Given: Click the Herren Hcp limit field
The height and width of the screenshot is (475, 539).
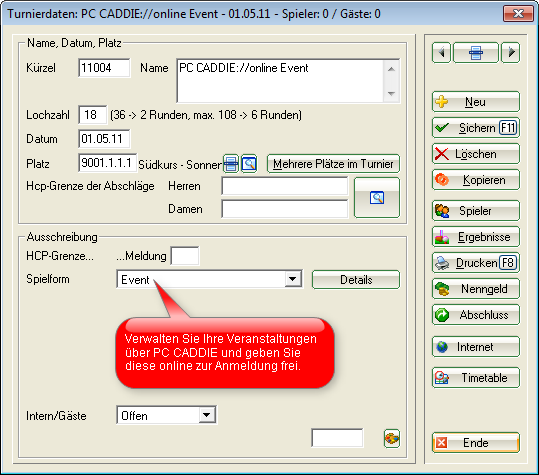Looking at the screenshot, I should click(284, 186).
